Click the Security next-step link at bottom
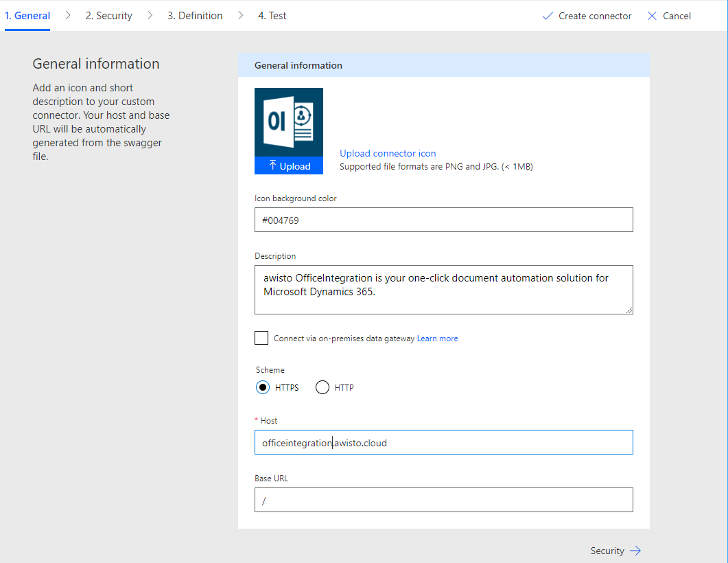 [x=615, y=551]
